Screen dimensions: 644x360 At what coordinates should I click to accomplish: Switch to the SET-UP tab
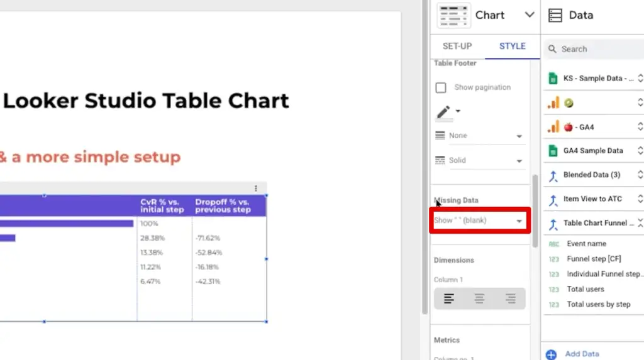[x=457, y=46]
